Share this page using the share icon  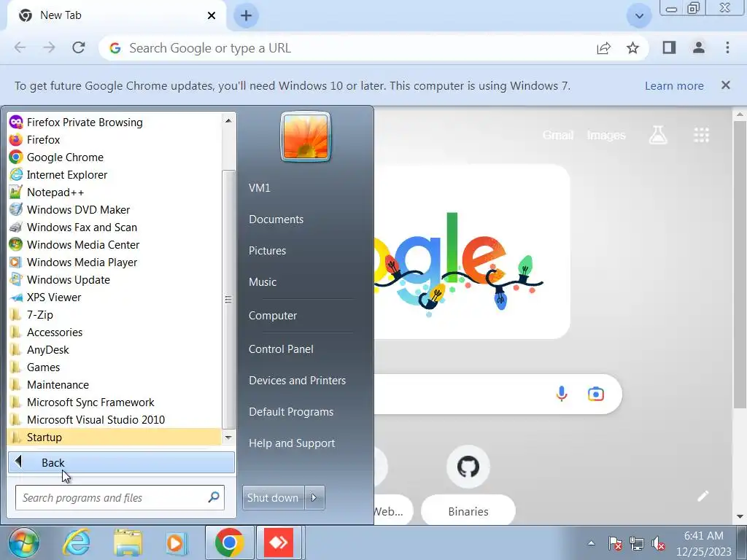(x=603, y=48)
